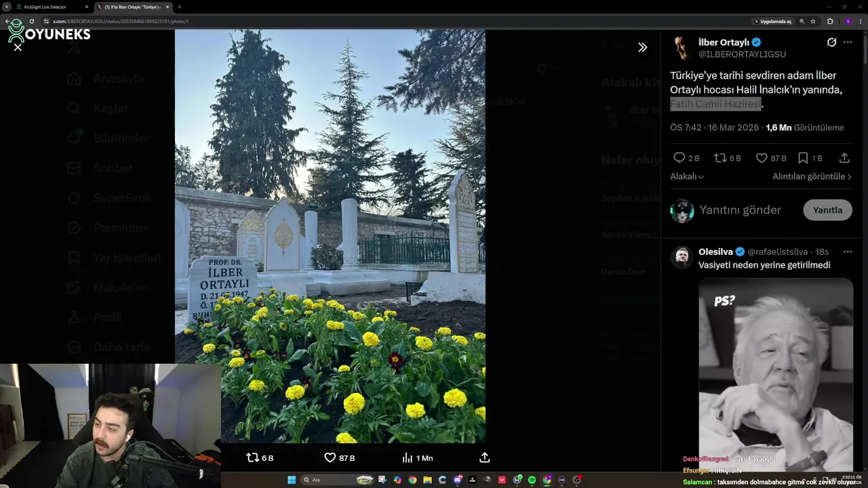Open Olesilva's profile from the reply name
The width and height of the screenshot is (868, 488).
tap(715, 251)
